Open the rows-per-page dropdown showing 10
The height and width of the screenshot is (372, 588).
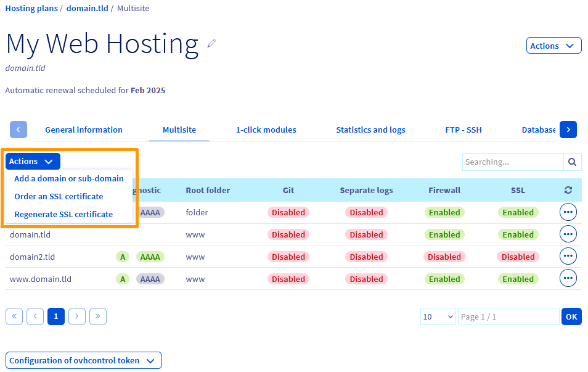coord(438,316)
